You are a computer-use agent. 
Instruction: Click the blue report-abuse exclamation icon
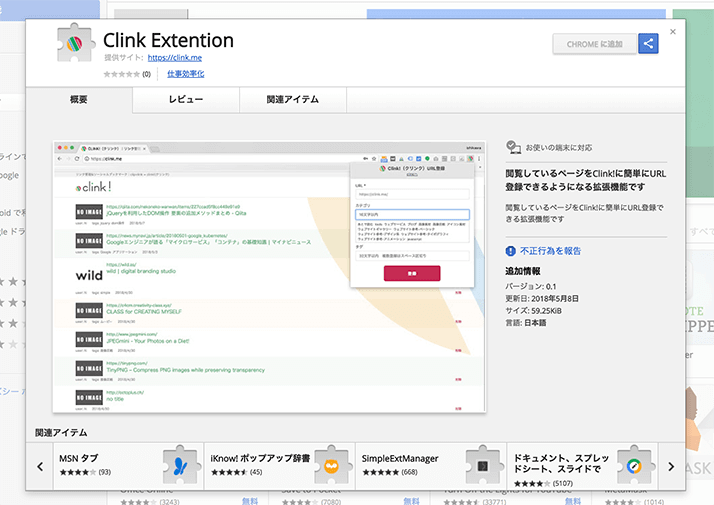[x=510, y=251]
